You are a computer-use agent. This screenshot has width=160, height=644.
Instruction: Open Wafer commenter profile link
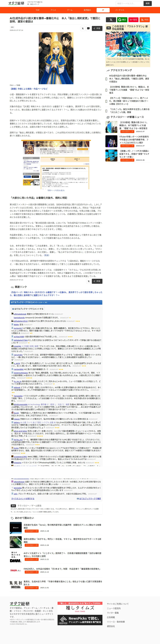[x=16, y=325]
